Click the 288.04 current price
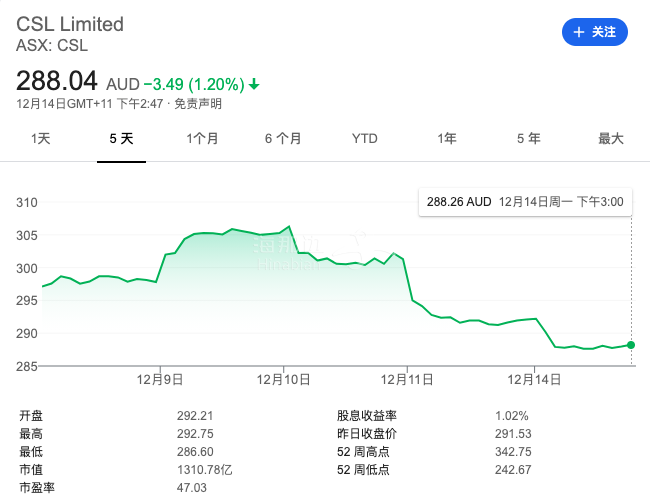 (x=57, y=80)
